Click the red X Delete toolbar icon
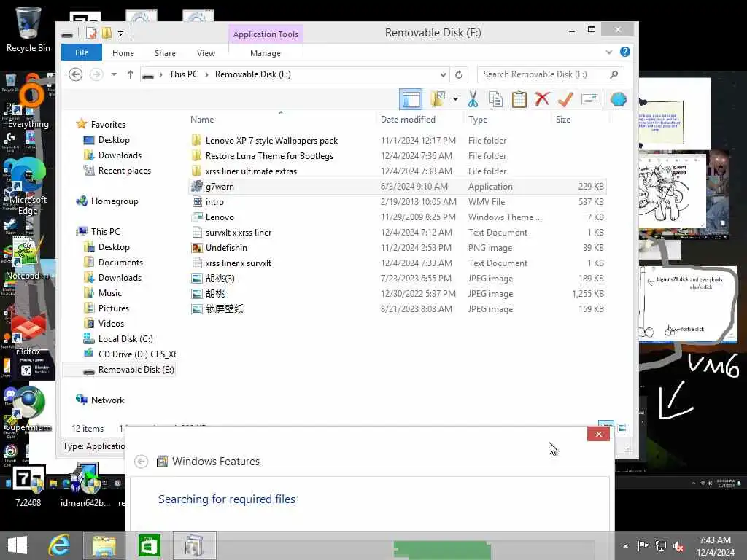747x560 pixels. (x=542, y=99)
